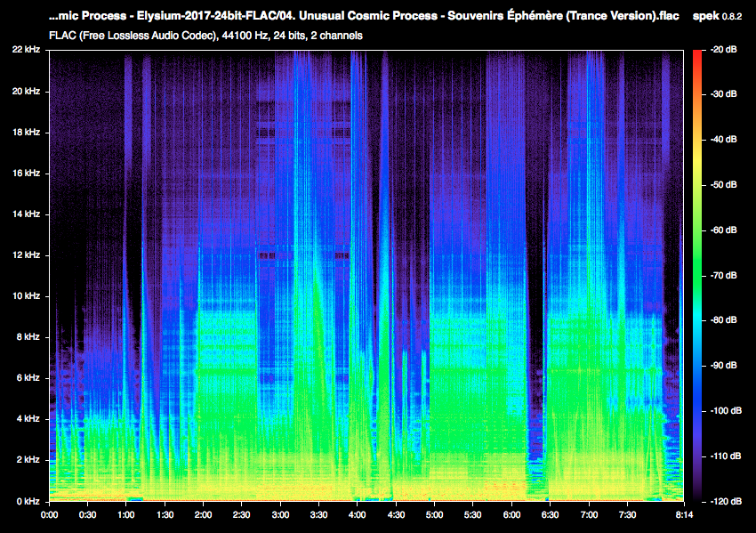Click the FLAC file name title
The height and width of the screenshot is (533, 756).
point(364,16)
